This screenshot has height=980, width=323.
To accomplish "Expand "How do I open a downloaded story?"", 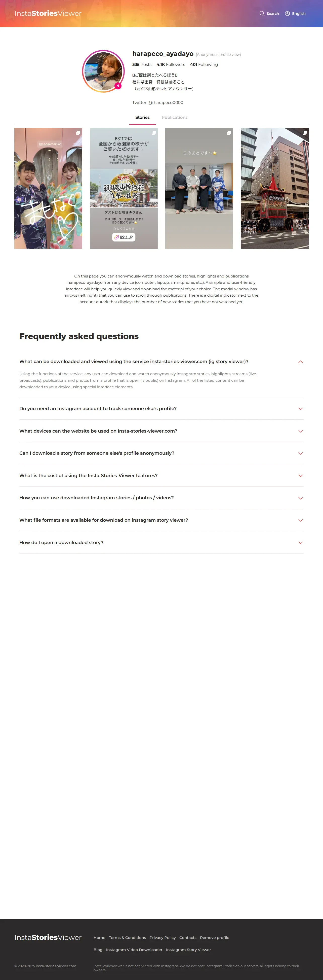I will [x=300, y=542].
